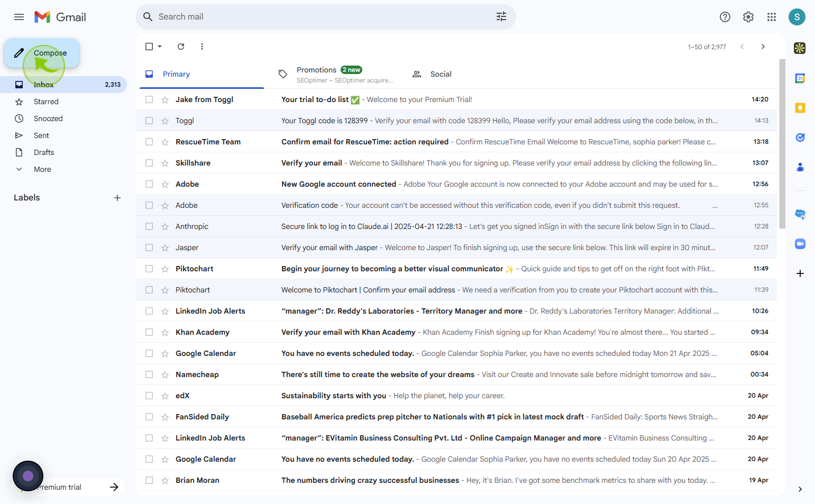Open the Inbox folder

click(x=63, y=85)
